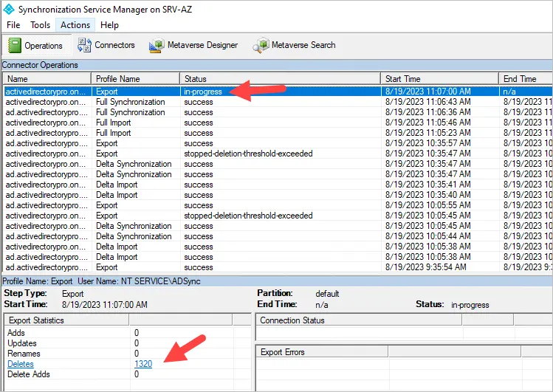Open the Metaverse Designer label
553x392 pixels.
coord(202,45)
